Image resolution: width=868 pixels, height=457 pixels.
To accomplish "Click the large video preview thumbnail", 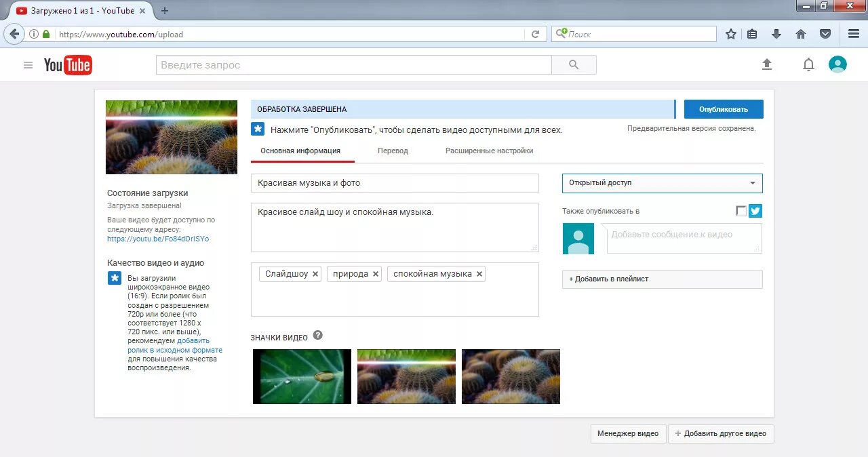I will (172, 137).
